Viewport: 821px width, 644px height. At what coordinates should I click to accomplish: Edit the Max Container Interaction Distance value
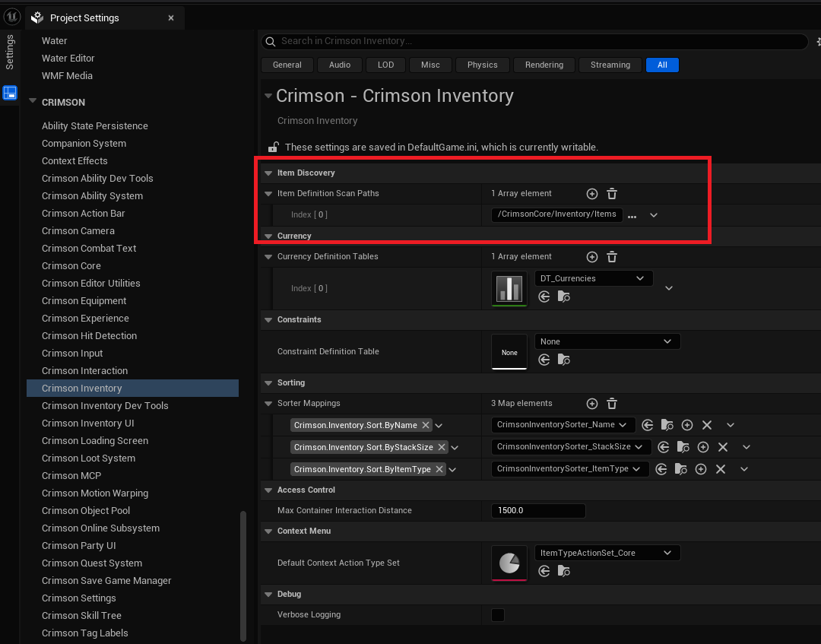pos(538,510)
